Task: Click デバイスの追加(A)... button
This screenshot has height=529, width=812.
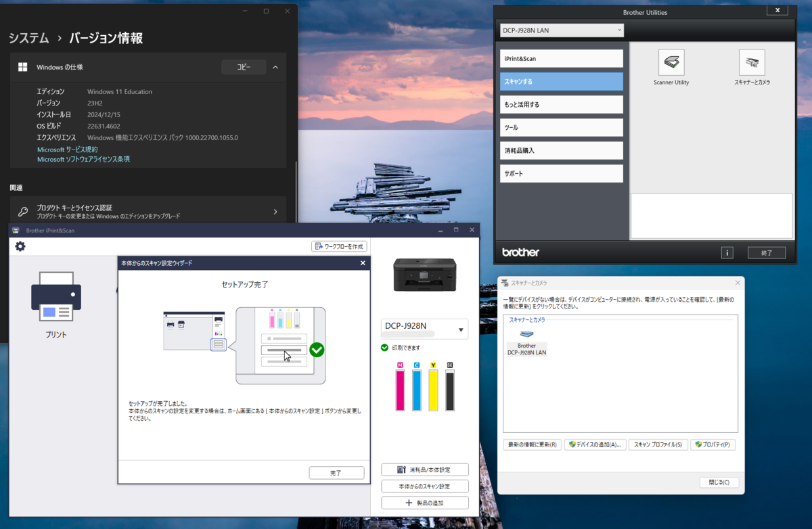Action: 595,444
